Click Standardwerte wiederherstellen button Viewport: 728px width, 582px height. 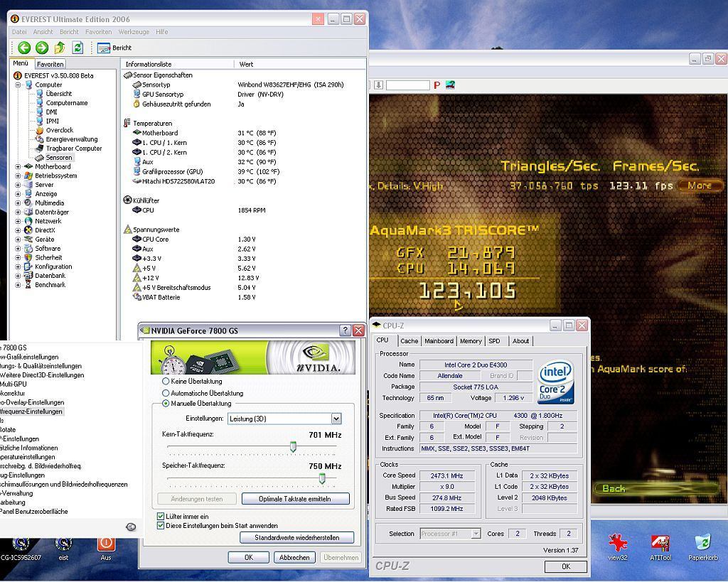pos(296,537)
